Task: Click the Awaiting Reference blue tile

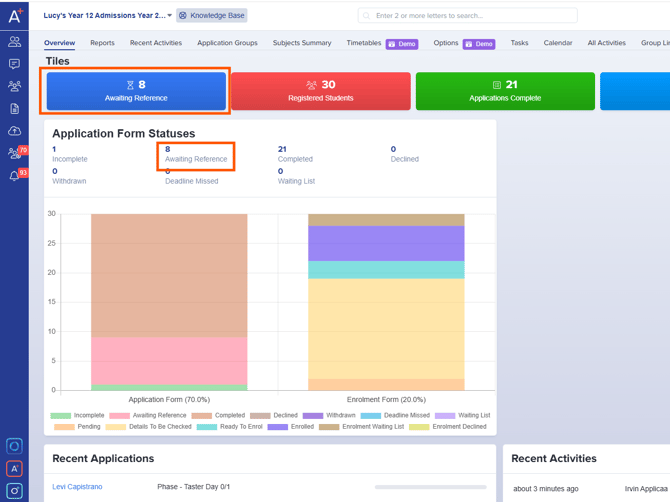Action: click(x=136, y=91)
